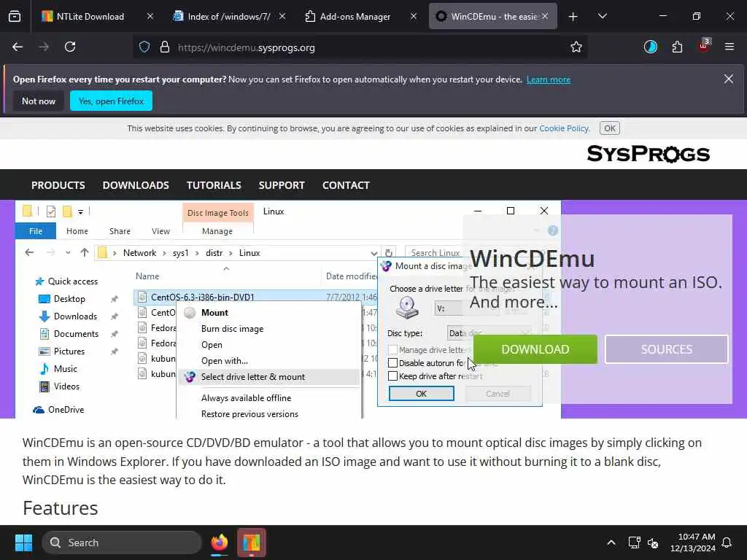Click the Windows Start button

pos(23,542)
